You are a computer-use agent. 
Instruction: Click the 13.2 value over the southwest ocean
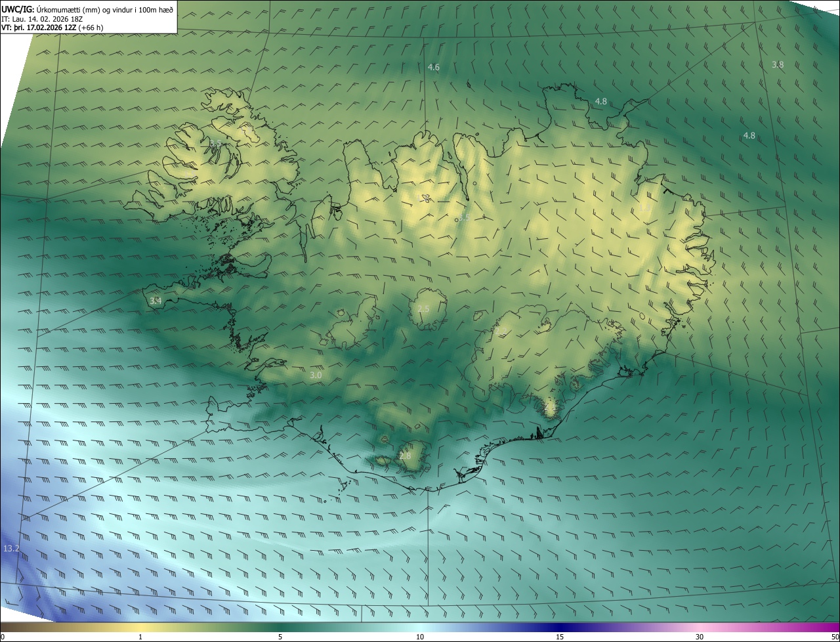click(11, 548)
